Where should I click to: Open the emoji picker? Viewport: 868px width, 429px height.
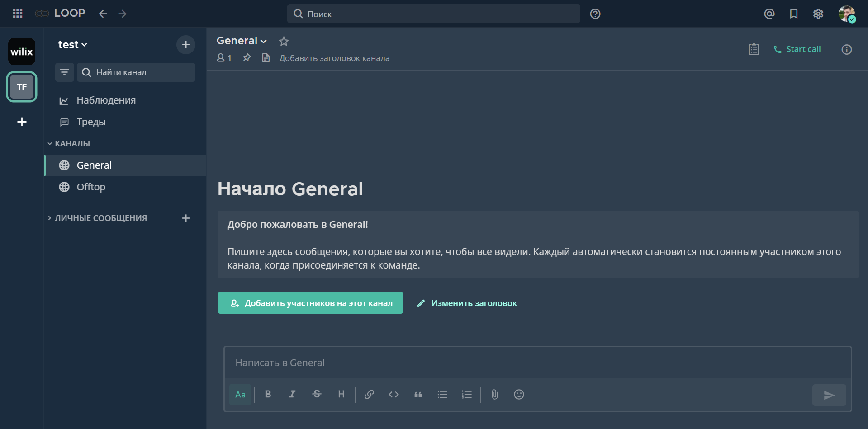click(x=519, y=395)
